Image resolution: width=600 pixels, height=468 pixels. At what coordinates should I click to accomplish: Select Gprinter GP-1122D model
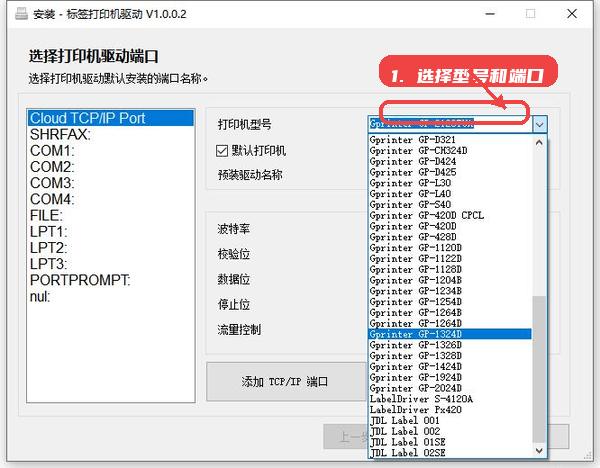coord(450,259)
